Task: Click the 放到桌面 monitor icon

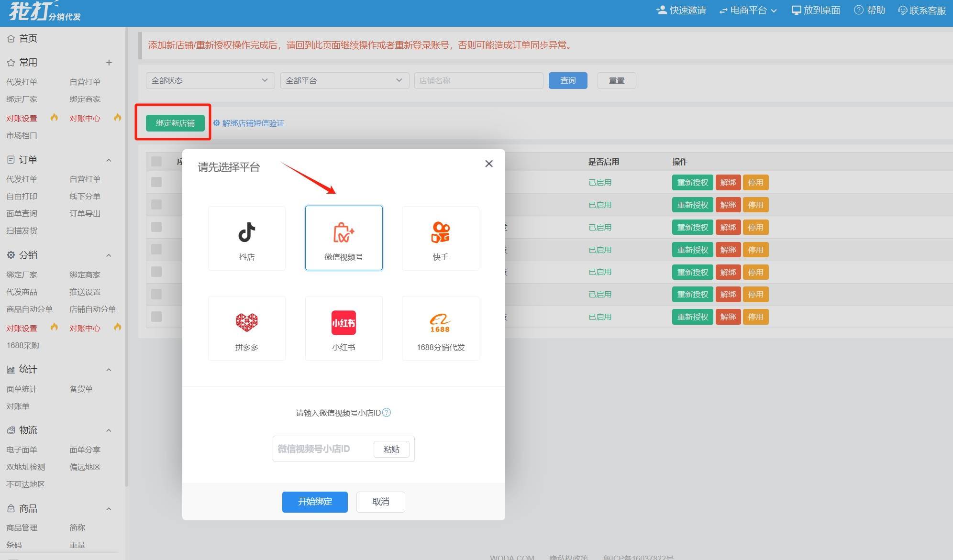Action: click(796, 10)
